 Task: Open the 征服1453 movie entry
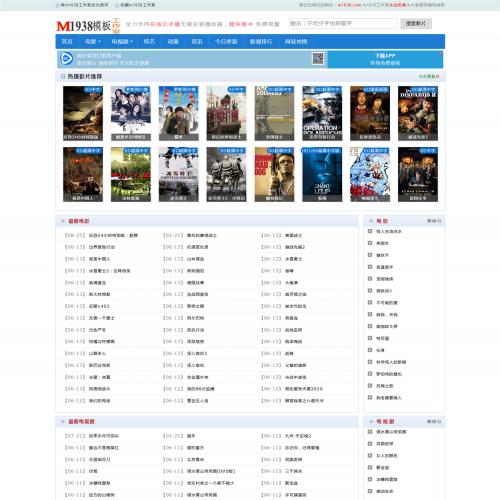tap(99, 306)
